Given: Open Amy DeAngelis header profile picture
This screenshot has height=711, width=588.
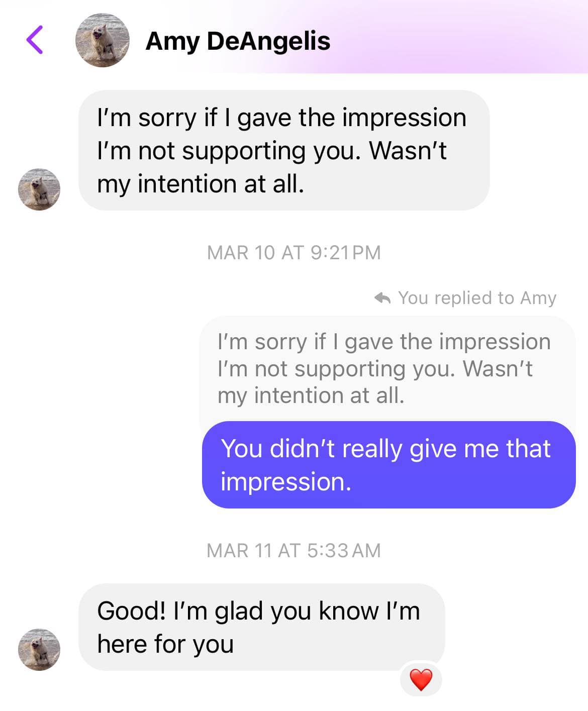Looking at the screenshot, I should pos(103,40).
